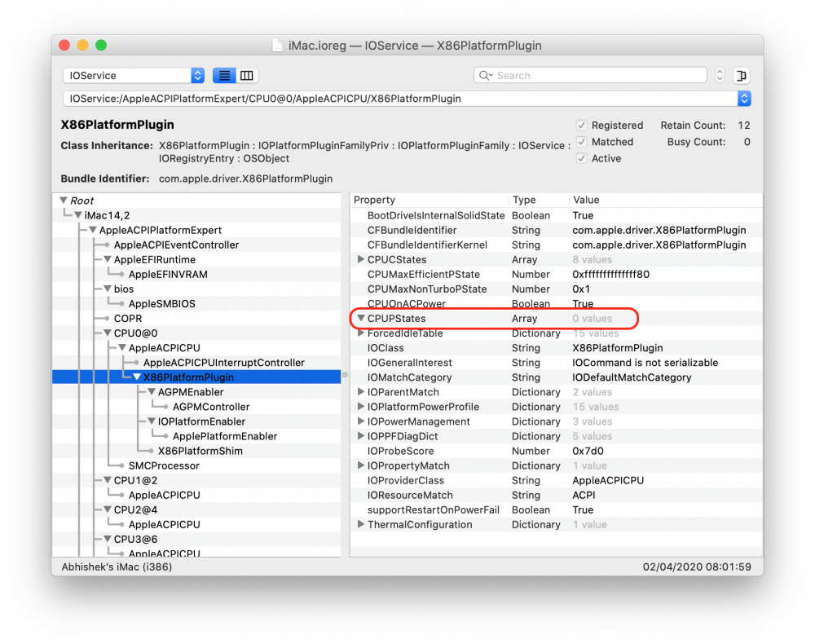Collapse the AGPMEnabler node
The image size is (815, 644).
click(x=152, y=392)
